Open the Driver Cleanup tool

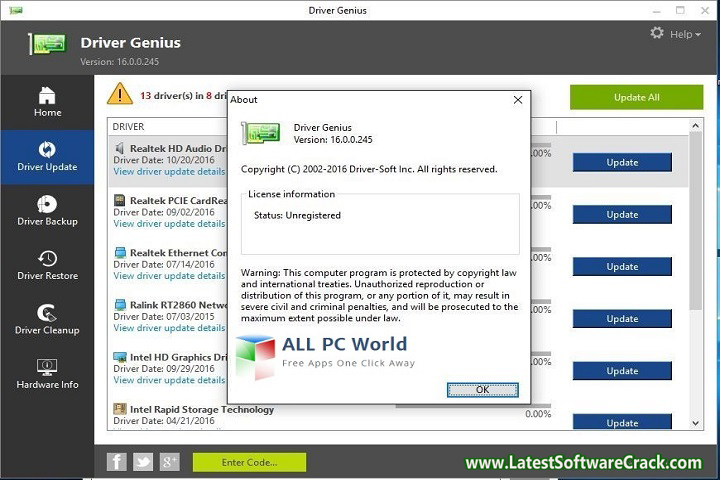click(47, 319)
